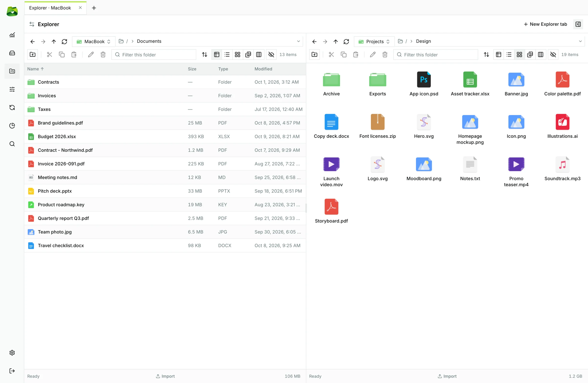Click the analytics chart icon in sidebar
Viewport: 588px width, 383px height.
tap(12, 35)
